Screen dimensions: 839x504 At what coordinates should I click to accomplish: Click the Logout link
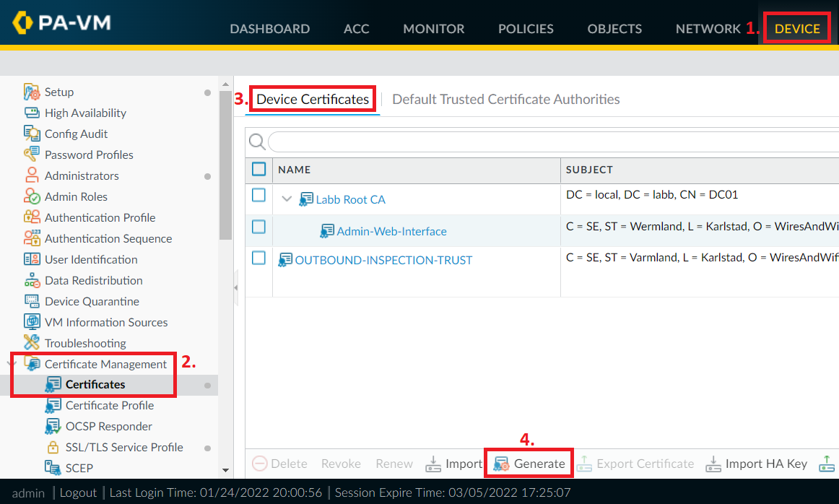tap(77, 492)
